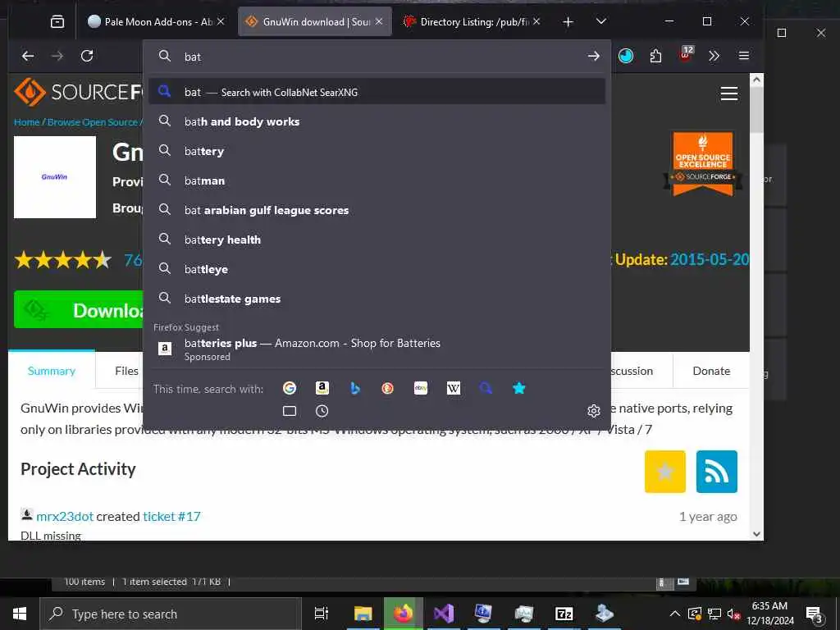Search history with the clock icon

pos(322,411)
